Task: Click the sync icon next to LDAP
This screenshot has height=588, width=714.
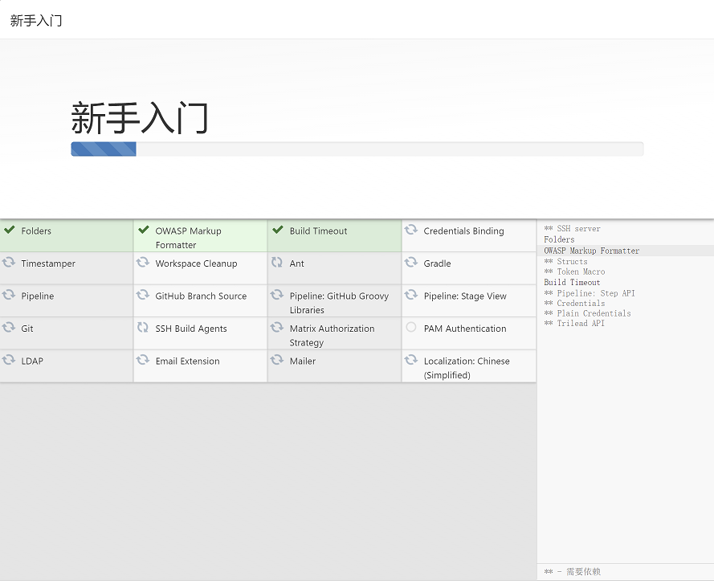Action: click(x=10, y=361)
